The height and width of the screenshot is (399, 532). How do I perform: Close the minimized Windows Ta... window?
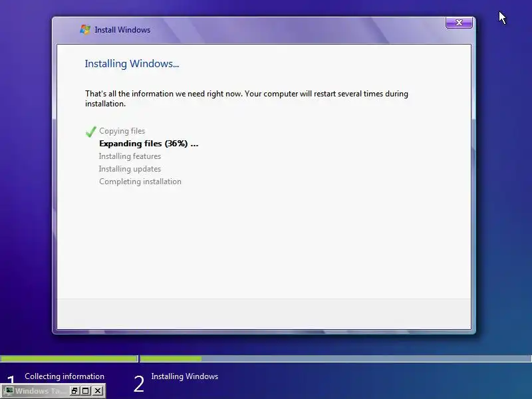click(x=97, y=390)
